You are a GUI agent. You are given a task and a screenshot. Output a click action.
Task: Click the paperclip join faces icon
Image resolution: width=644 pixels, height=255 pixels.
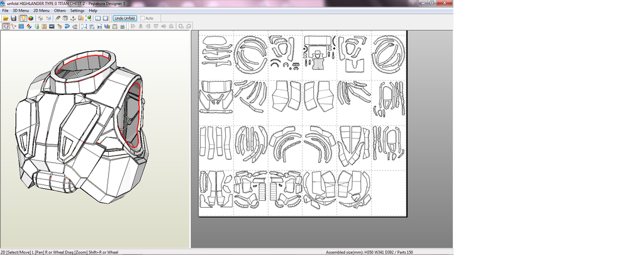point(58,18)
